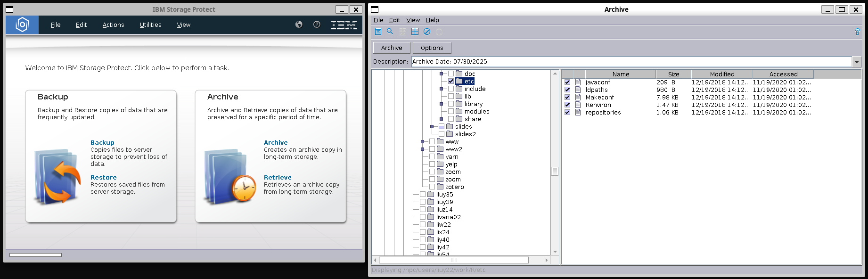Open the Utilities menu in IBM Storage Protect
This screenshot has width=868, height=279.
tap(151, 25)
